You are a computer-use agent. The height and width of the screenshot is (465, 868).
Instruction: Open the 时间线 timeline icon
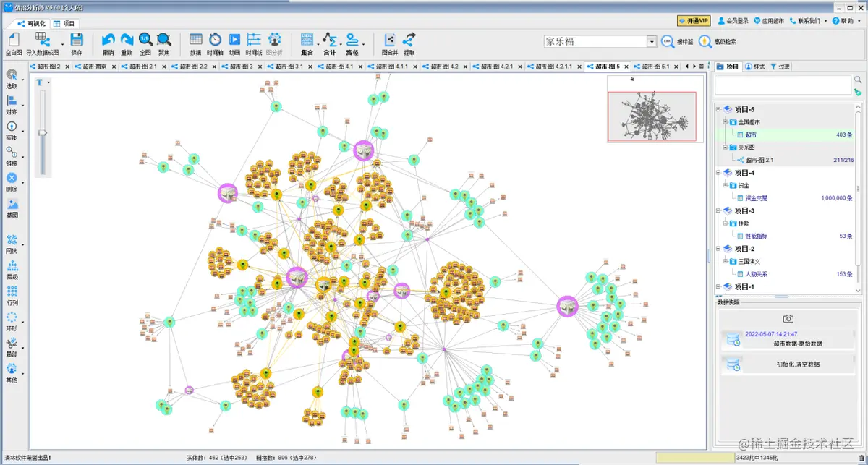254,40
